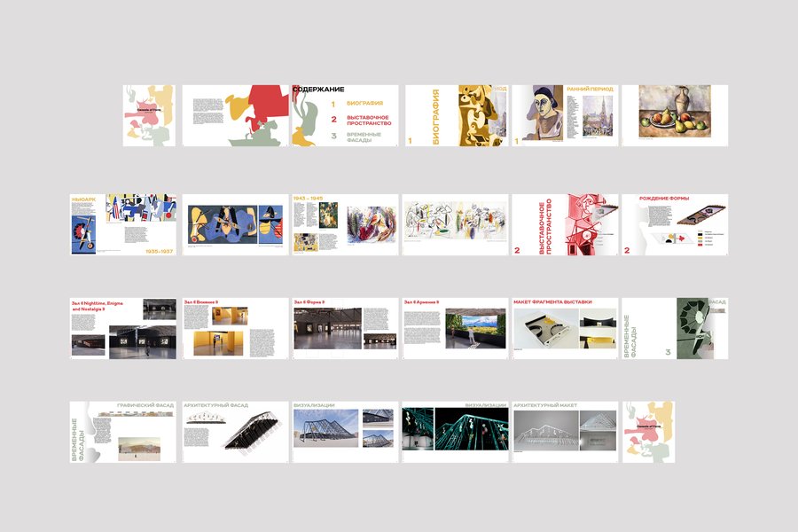Open the still life with fruit and jug page

(675, 115)
